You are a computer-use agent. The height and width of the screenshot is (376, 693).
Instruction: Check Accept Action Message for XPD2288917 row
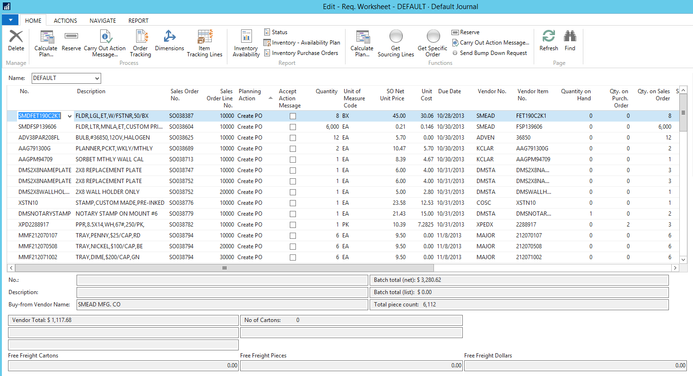(293, 224)
